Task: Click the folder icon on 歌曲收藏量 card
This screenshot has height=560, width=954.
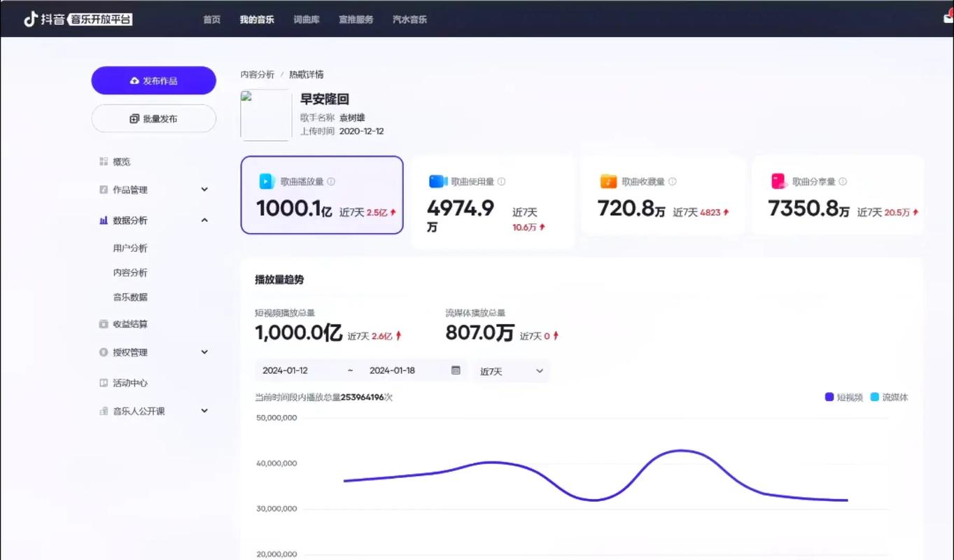Action: pyautogui.click(x=608, y=181)
